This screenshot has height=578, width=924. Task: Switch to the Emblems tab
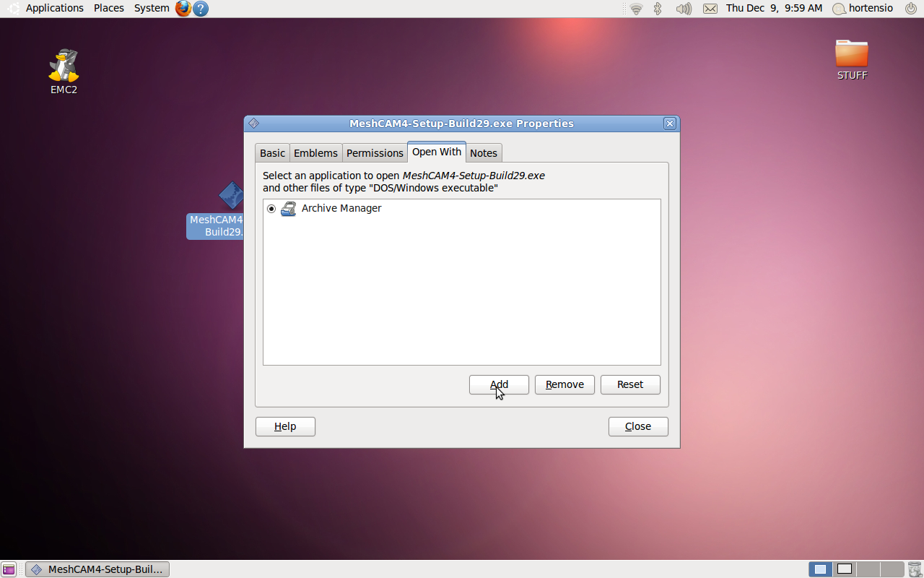click(x=315, y=153)
